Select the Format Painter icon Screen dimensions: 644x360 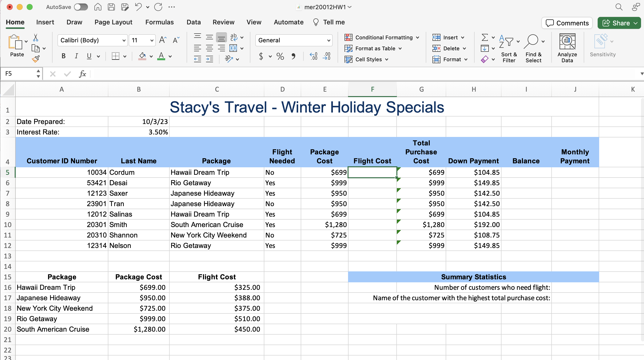[x=35, y=59]
